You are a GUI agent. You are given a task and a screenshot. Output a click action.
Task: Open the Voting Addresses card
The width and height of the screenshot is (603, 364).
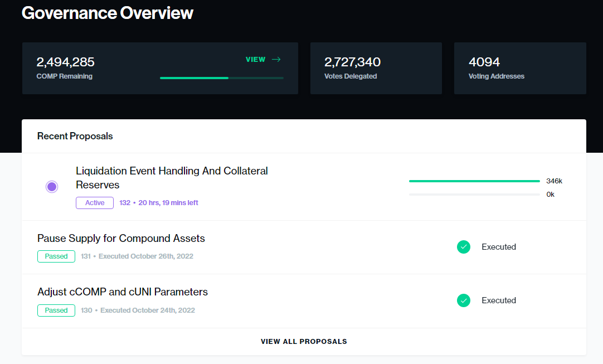pyautogui.click(x=520, y=68)
